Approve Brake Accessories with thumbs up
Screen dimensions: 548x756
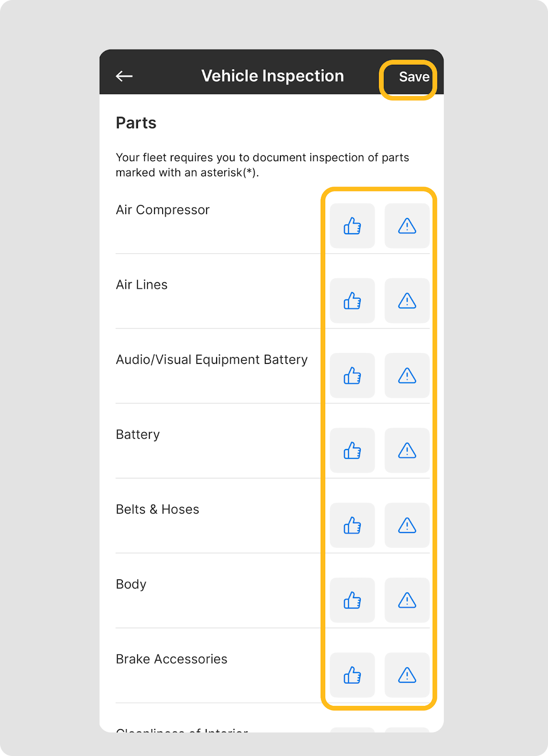(x=352, y=675)
